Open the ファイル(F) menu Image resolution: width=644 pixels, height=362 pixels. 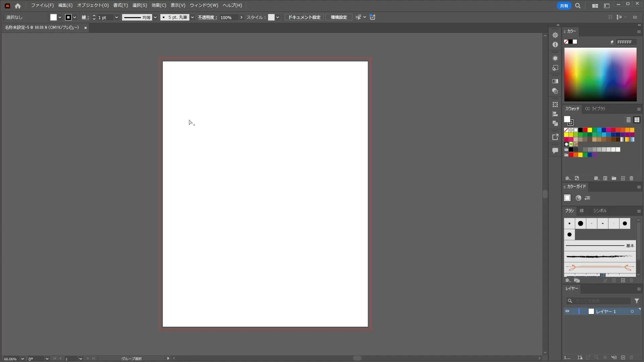[42, 5]
